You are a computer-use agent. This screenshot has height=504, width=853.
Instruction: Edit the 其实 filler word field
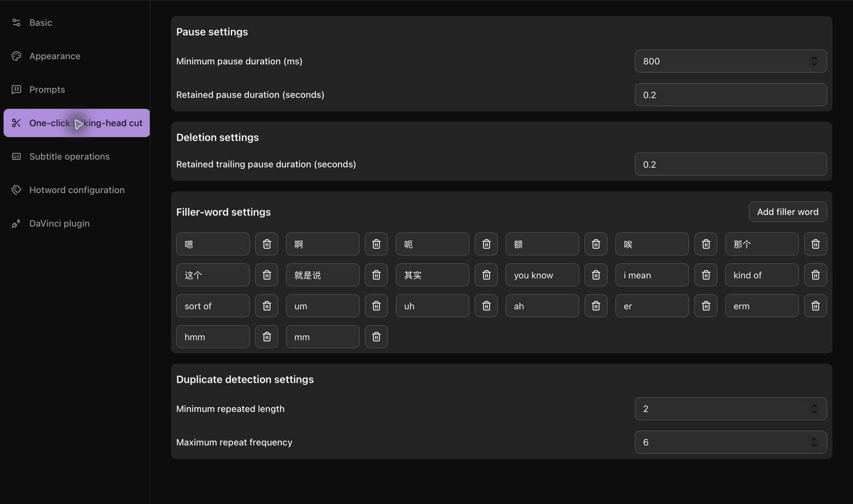pos(432,275)
